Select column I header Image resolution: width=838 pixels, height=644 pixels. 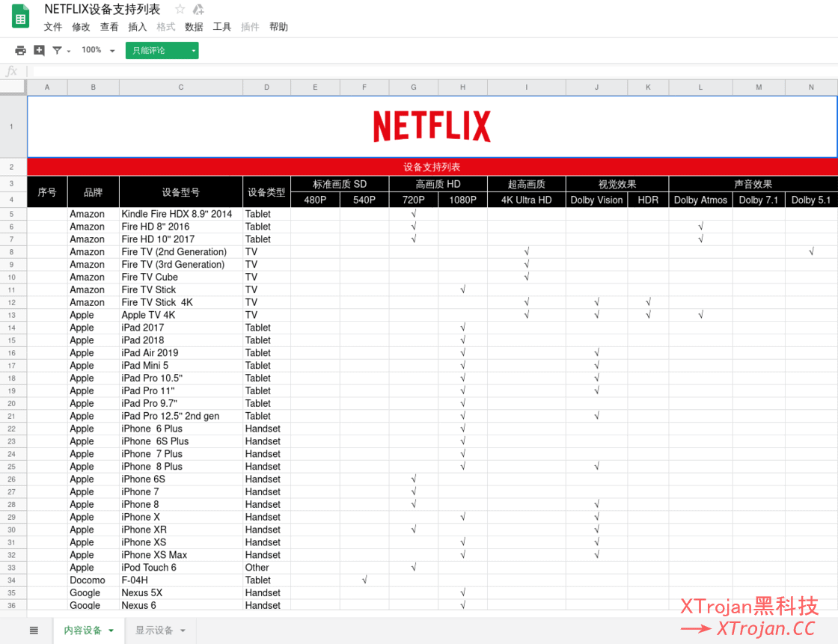527,87
